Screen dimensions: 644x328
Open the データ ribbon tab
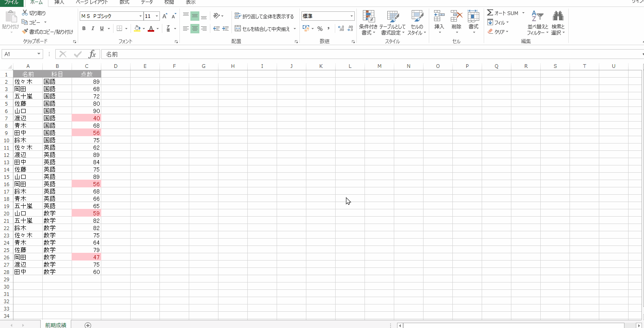[147, 2]
